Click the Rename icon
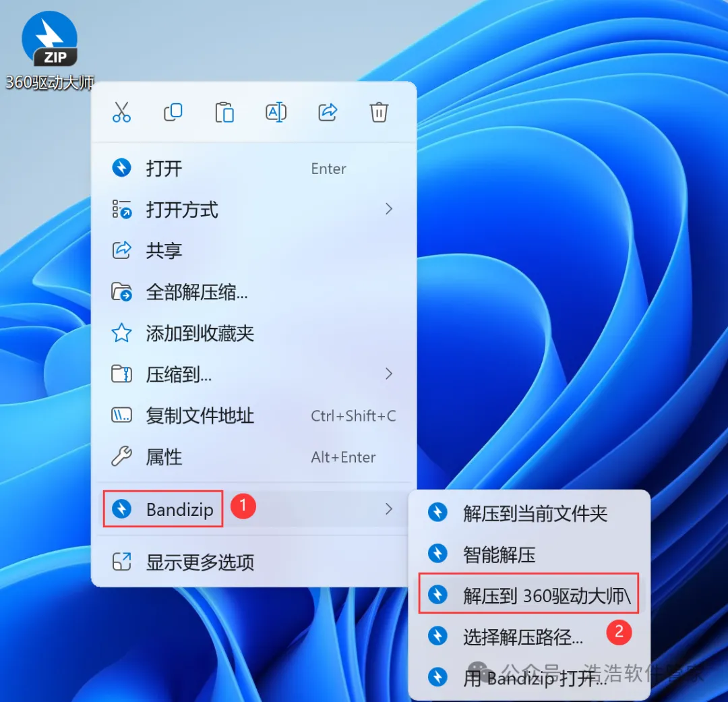 click(x=276, y=112)
